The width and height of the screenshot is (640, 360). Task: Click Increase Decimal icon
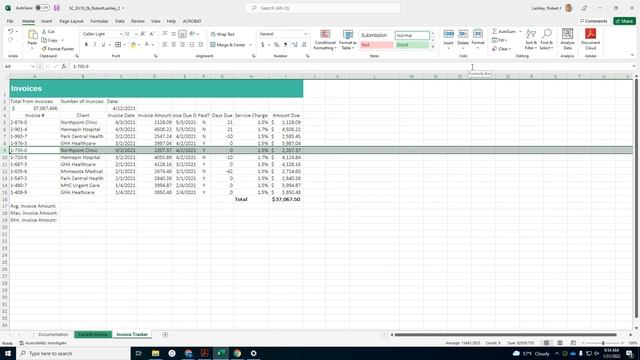(x=295, y=44)
